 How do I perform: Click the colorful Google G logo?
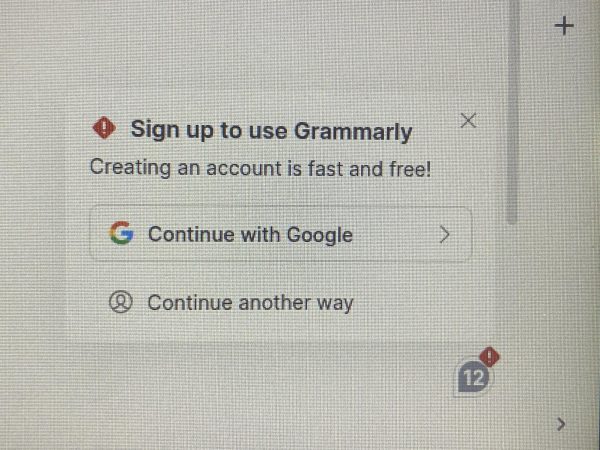tap(121, 233)
